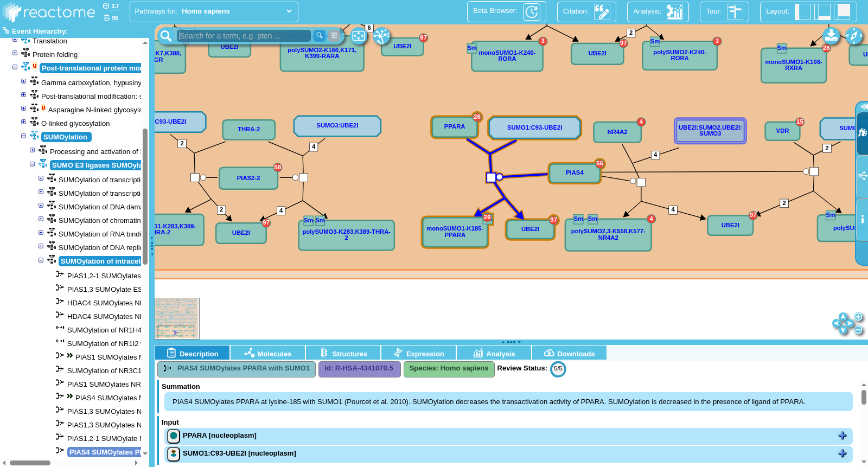This screenshot has height=467, width=868.
Task: Open the illustration branching icon
Action: pyautogui.click(x=382, y=36)
